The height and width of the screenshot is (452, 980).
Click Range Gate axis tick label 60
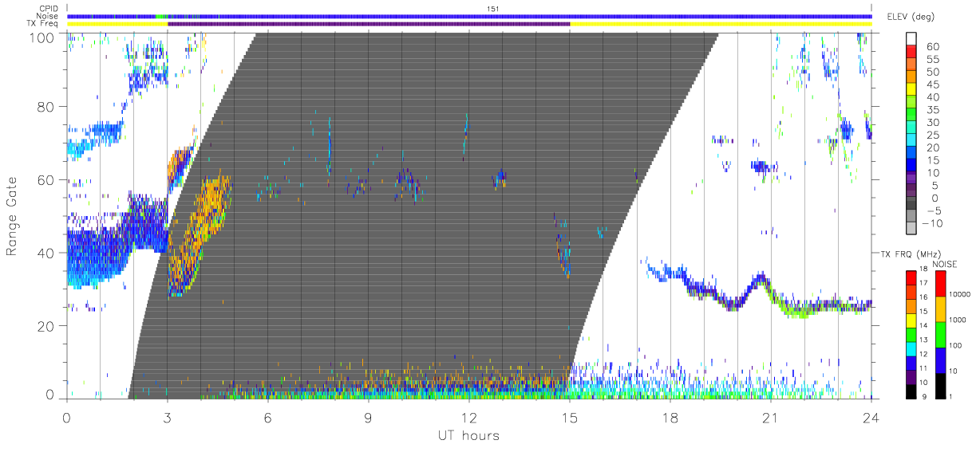pyautogui.click(x=47, y=179)
